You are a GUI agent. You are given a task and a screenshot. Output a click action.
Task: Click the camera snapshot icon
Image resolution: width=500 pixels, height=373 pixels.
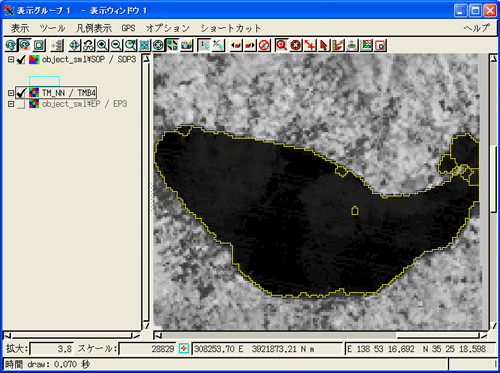[186, 45]
